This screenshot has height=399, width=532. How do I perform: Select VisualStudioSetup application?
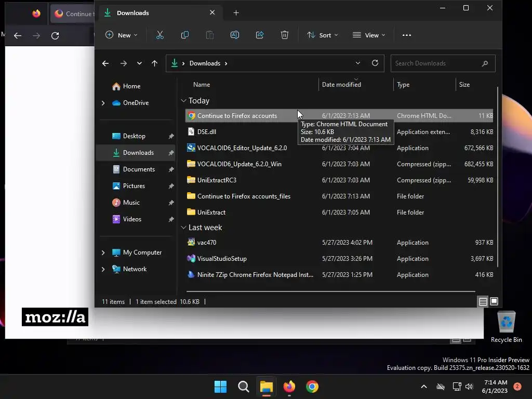click(339, 259)
